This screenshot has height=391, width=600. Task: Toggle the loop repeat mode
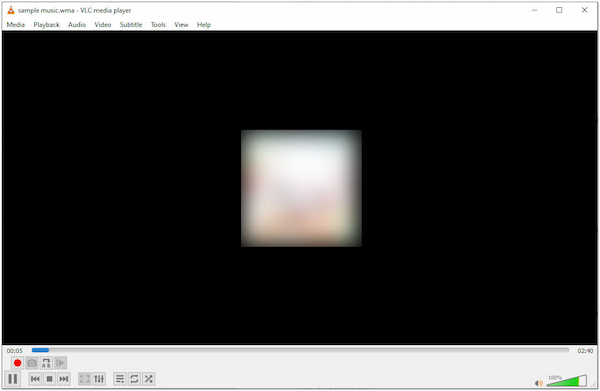134,379
